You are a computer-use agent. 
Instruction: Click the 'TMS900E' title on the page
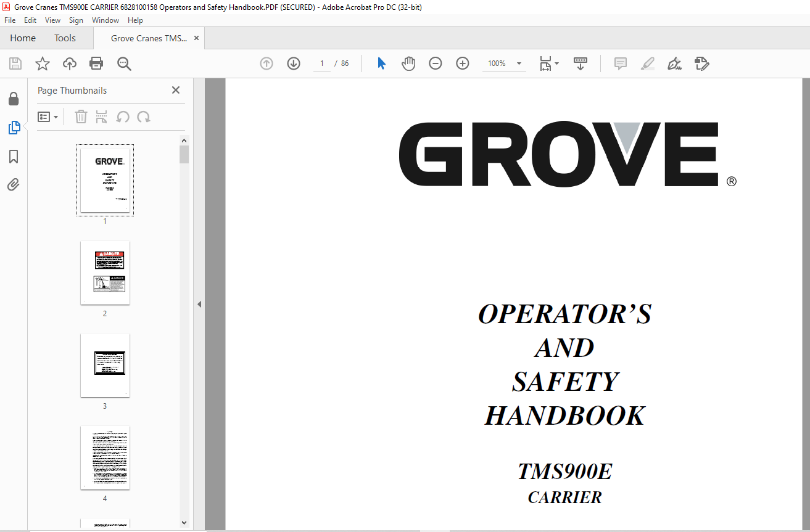tap(565, 472)
